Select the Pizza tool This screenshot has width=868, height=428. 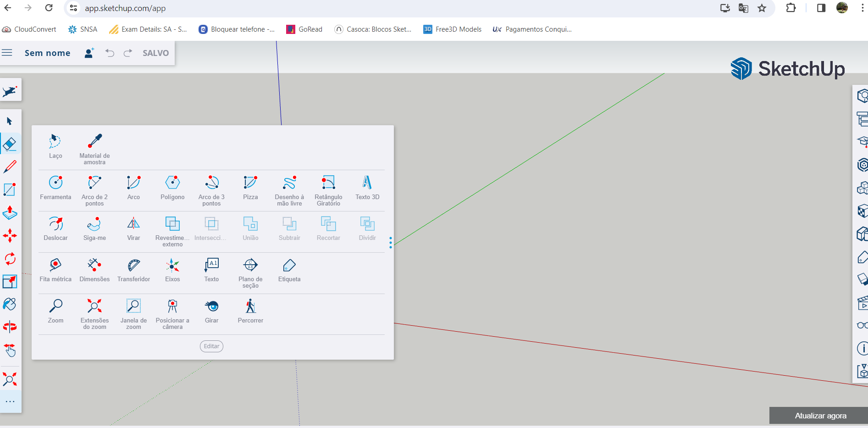250,188
